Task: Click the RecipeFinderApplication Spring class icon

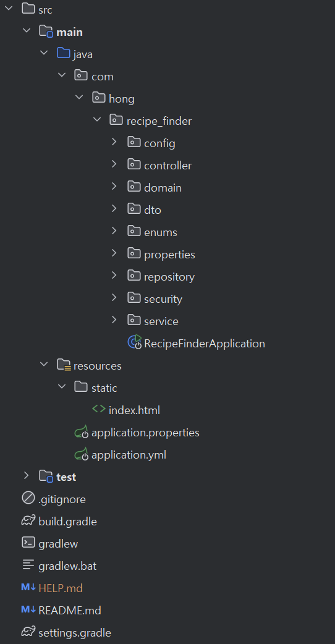Action: (135, 342)
